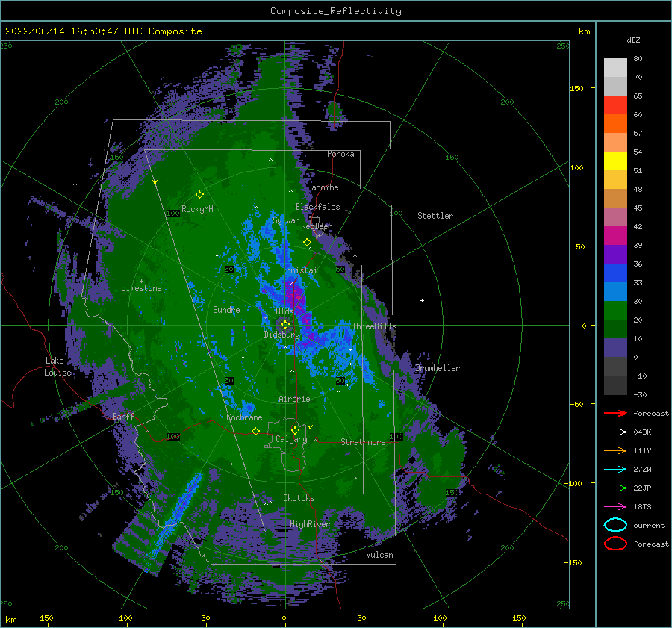Select the Olds label
Screen dimensions: 672x628
coord(284,311)
